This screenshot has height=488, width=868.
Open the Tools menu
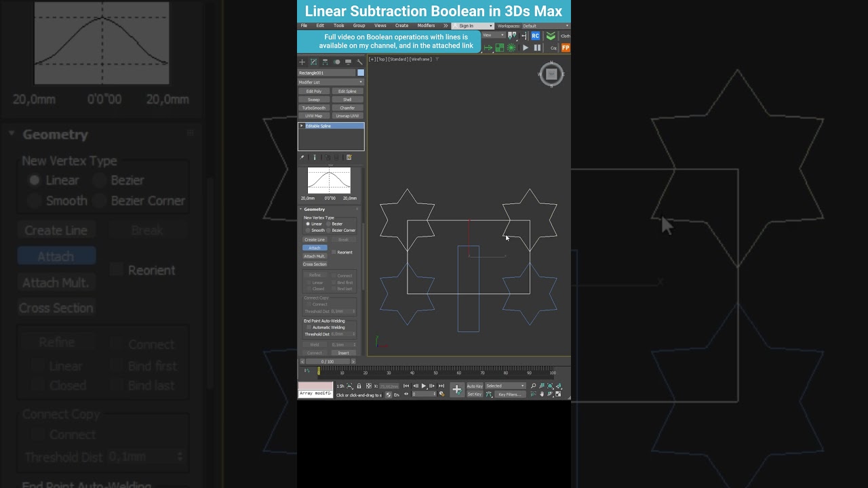(338, 26)
